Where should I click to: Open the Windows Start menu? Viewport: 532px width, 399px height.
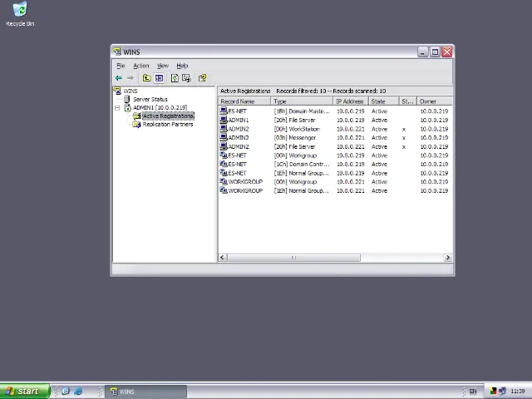point(24,392)
